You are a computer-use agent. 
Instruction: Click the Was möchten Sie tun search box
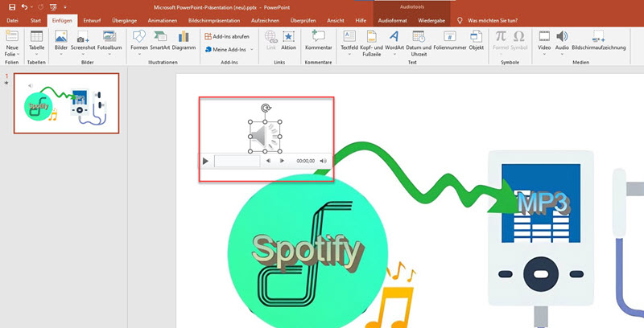493,21
